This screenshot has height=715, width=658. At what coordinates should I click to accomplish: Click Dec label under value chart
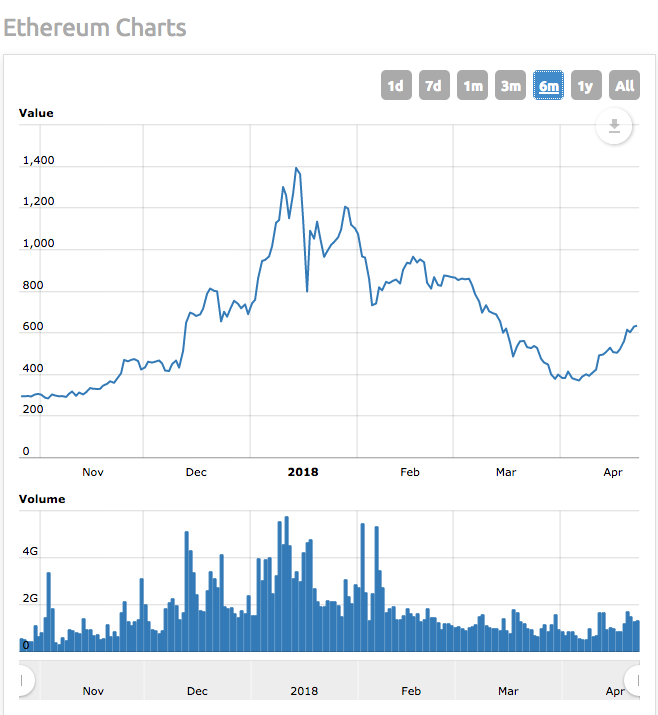point(196,472)
